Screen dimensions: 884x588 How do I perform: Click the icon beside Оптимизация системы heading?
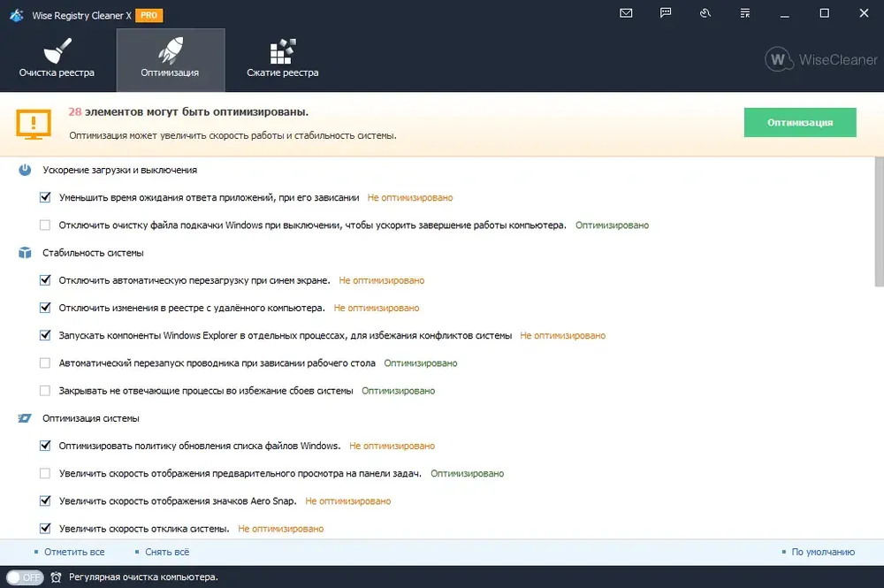pyautogui.click(x=25, y=418)
